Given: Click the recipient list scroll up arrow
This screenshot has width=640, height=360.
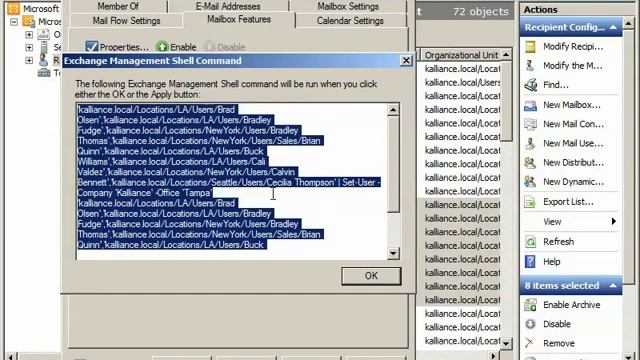Looking at the screenshot, I should 506,55.
